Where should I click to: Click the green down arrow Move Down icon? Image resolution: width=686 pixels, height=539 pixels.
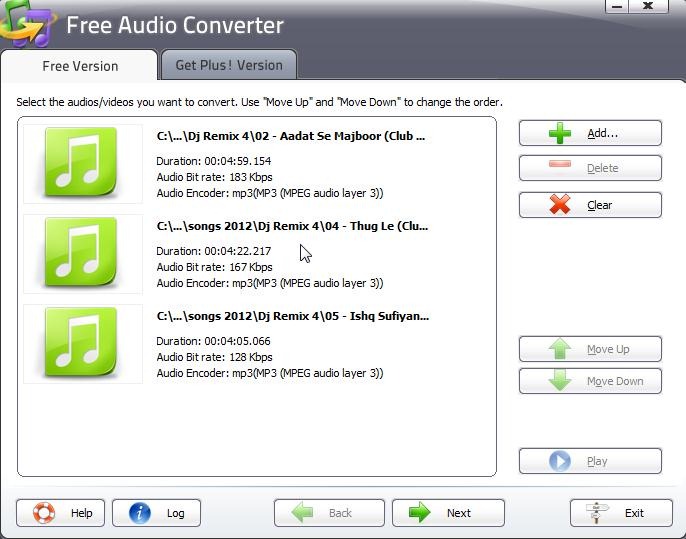(560, 380)
